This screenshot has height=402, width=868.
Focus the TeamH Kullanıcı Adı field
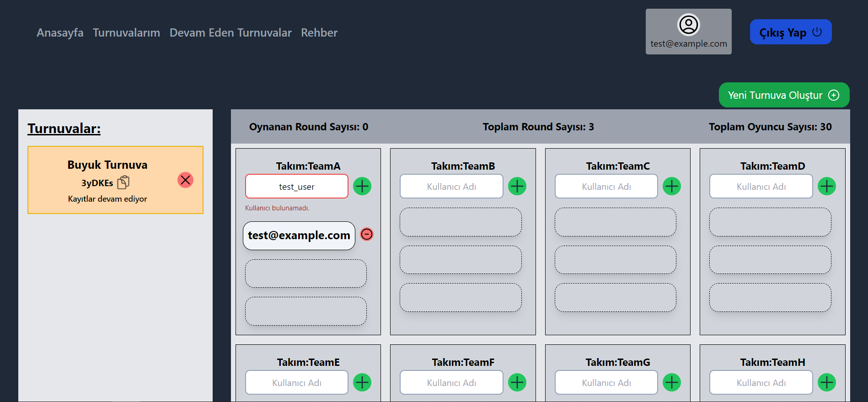coord(761,382)
